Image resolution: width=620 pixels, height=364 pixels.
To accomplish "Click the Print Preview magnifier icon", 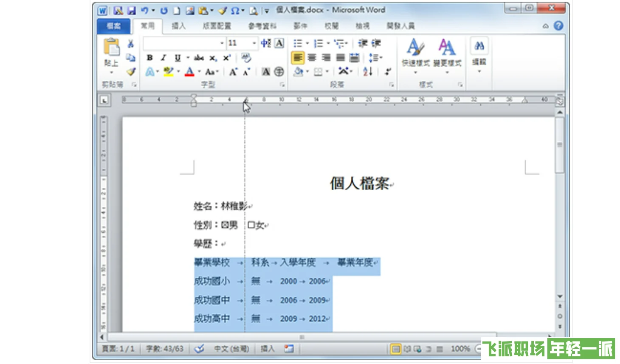I will (x=254, y=11).
